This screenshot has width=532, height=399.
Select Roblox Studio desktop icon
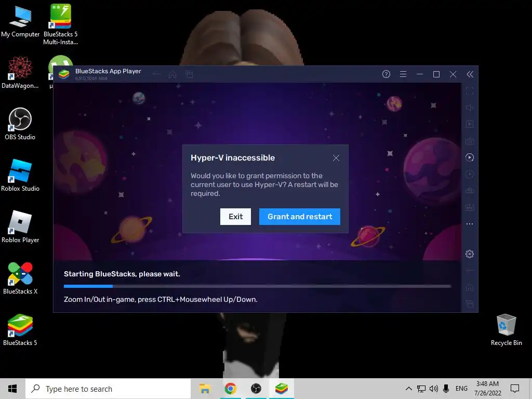20,176
